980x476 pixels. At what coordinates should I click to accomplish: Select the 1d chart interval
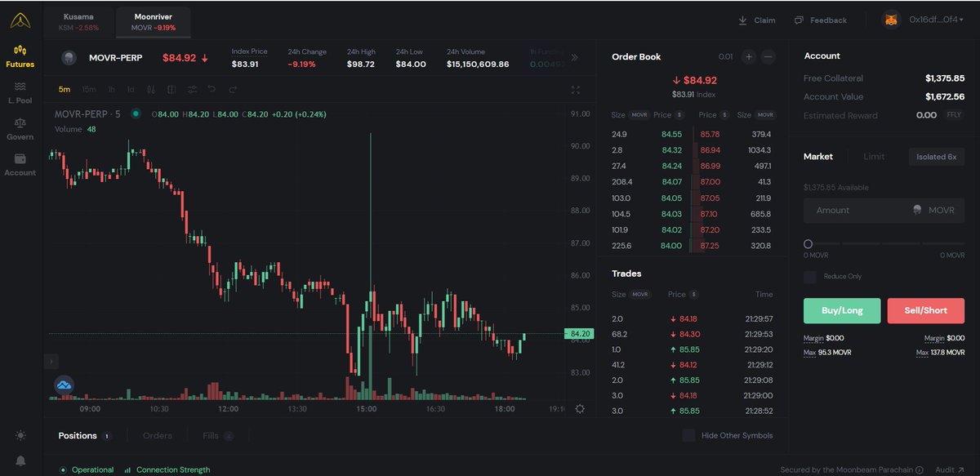pos(131,89)
